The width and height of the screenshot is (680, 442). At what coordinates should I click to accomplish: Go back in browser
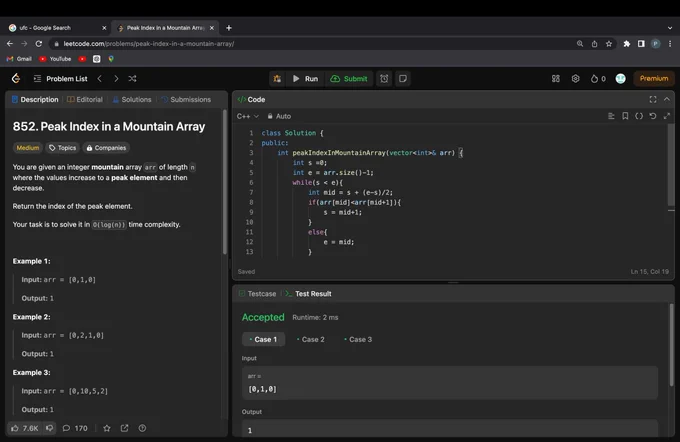[10, 44]
